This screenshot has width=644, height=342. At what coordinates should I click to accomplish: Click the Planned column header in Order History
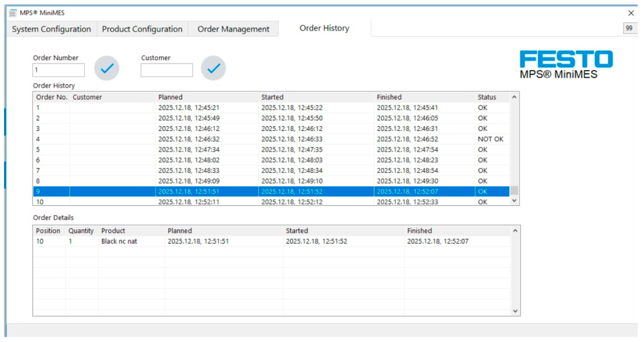[170, 97]
